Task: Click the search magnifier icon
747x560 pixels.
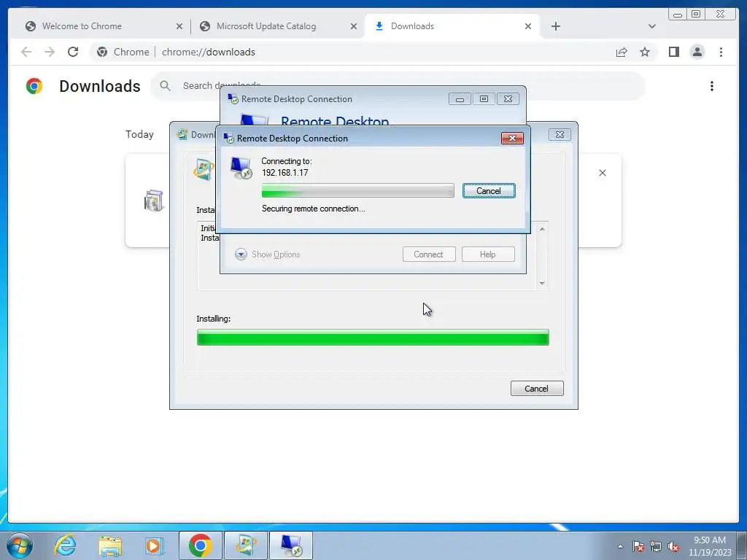Action: pyautogui.click(x=166, y=86)
